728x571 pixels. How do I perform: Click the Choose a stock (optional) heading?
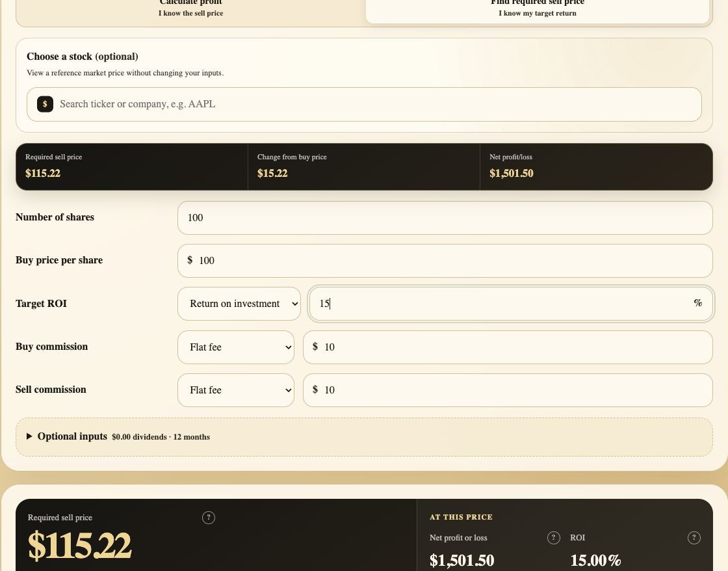tap(82, 57)
